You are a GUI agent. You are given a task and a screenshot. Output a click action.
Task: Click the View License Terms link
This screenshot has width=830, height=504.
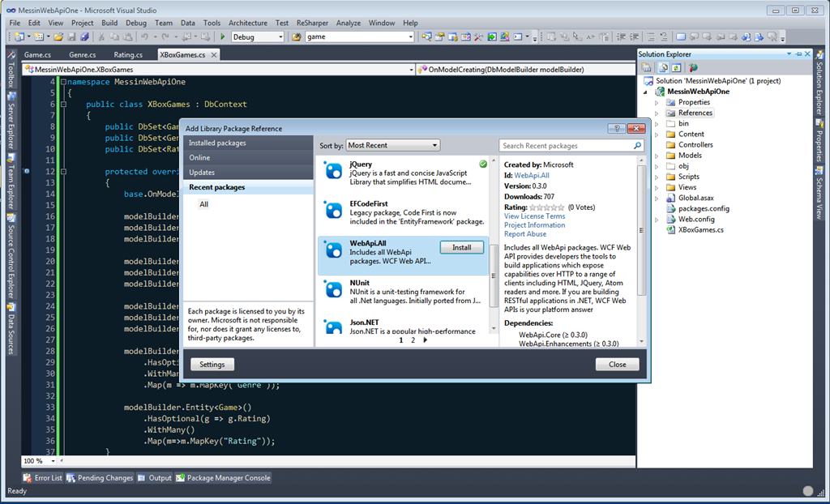[x=535, y=216]
